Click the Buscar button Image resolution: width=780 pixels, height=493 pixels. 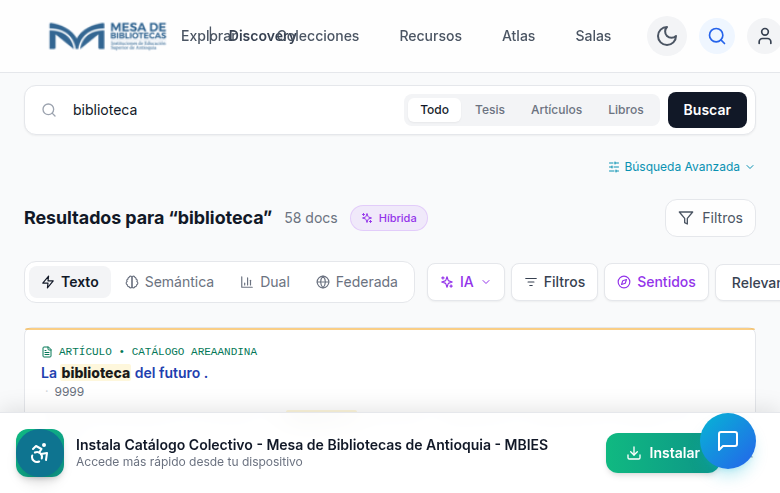click(x=707, y=110)
